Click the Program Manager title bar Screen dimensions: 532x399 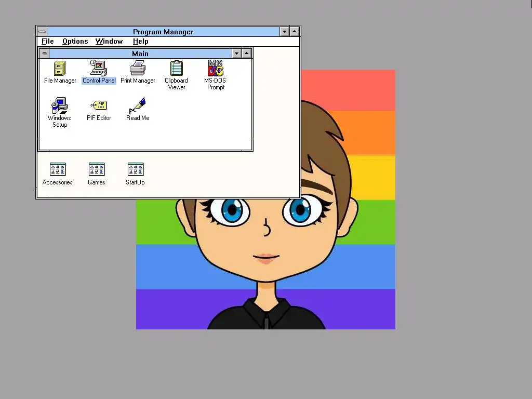pos(163,32)
